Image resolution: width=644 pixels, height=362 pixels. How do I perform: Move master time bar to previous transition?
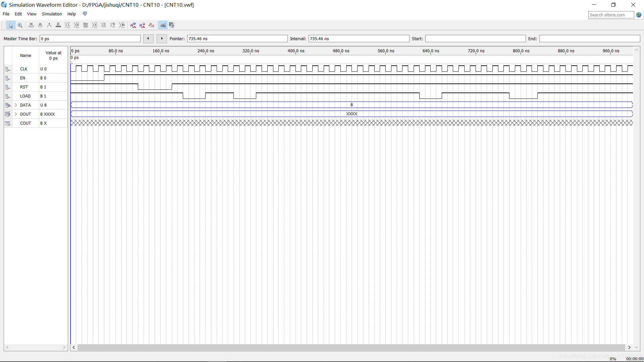point(148,39)
